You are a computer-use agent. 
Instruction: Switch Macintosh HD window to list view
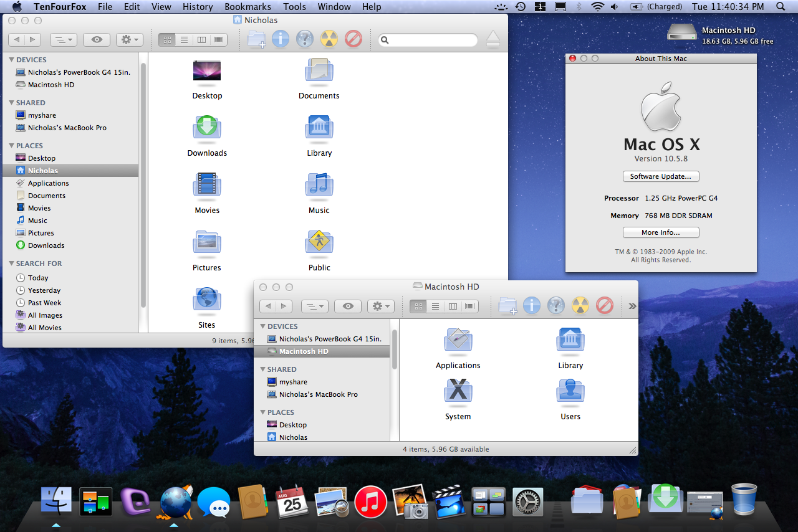point(436,306)
